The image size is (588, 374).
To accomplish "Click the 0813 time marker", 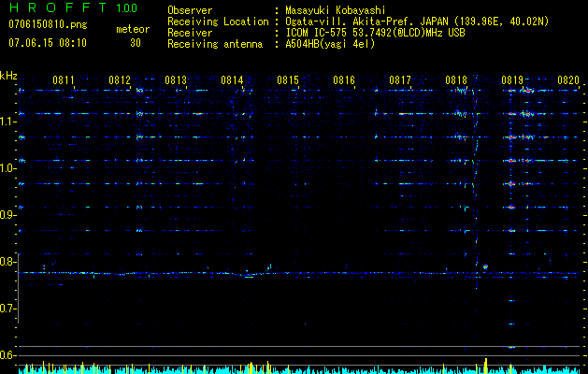I will click(x=176, y=80).
